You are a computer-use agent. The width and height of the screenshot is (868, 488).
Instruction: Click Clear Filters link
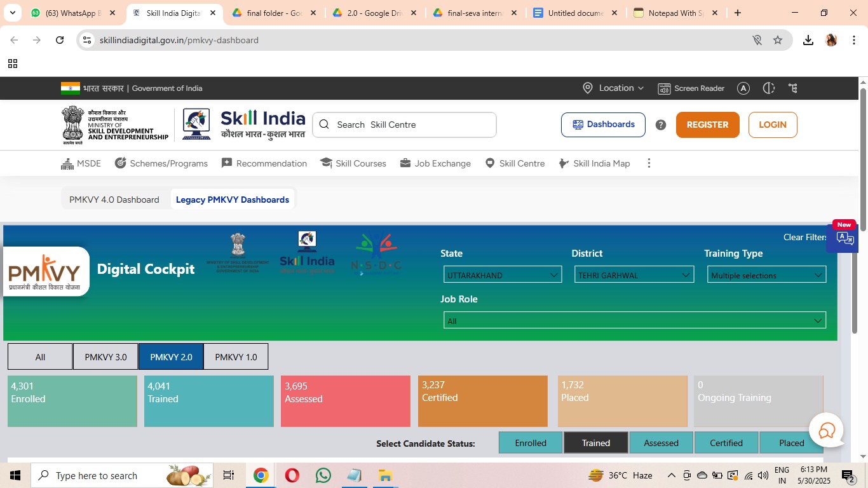805,237
